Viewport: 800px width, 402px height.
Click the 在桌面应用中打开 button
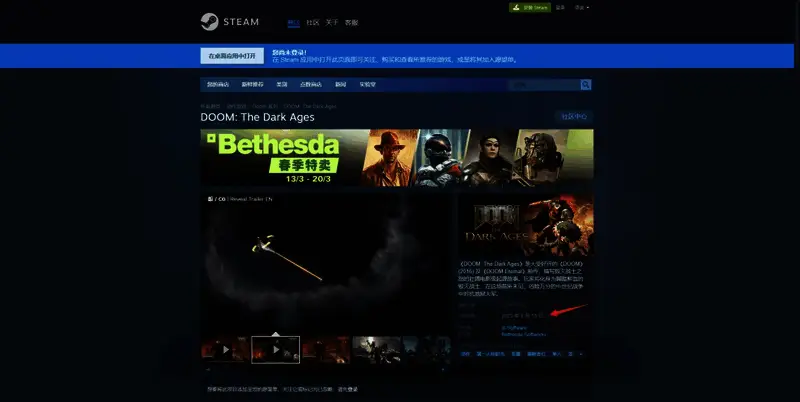pos(231,56)
